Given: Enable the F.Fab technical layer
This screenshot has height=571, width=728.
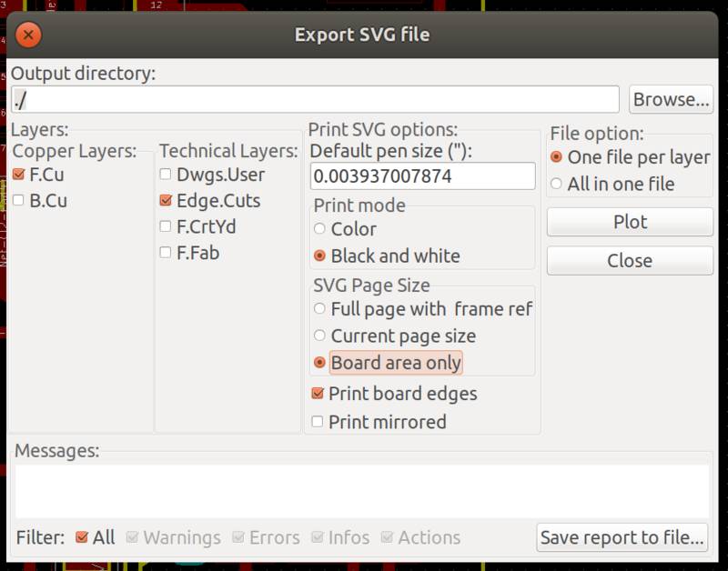Looking at the screenshot, I should 166,254.
